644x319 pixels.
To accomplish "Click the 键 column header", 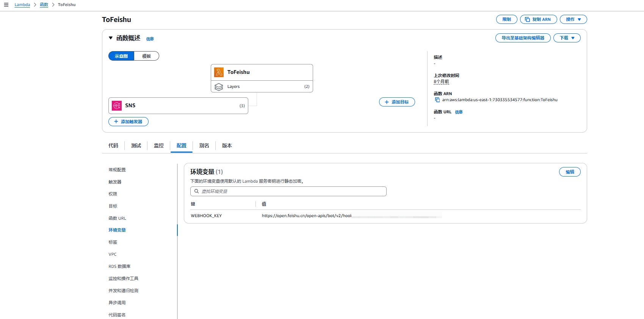I will pyautogui.click(x=193, y=204).
